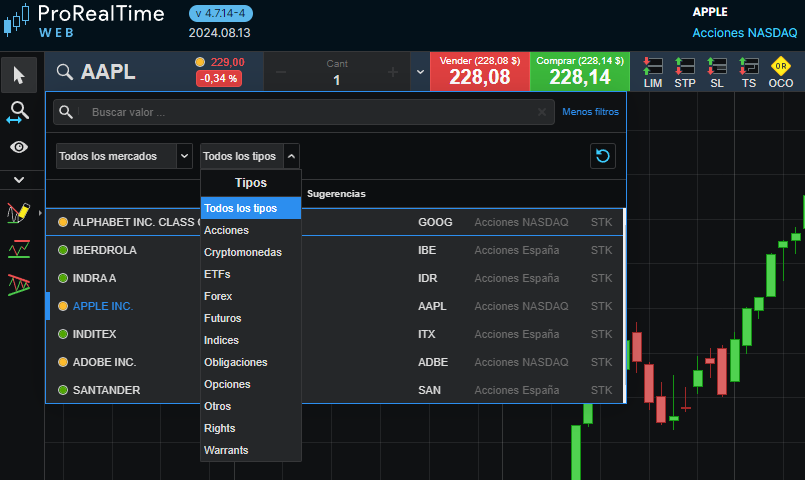This screenshot has height=480, width=805.
Task: Open flyout arrow beside drawing tool
Action: tap(40, 213)
